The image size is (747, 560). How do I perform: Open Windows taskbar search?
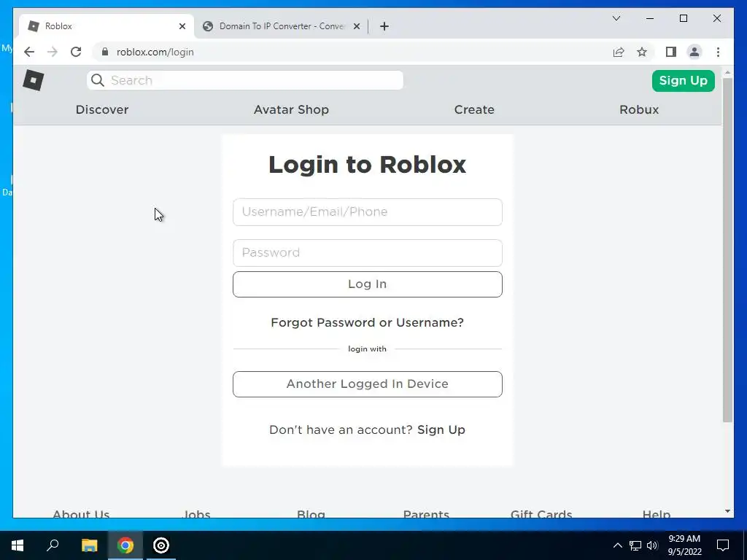pos(53,545)
